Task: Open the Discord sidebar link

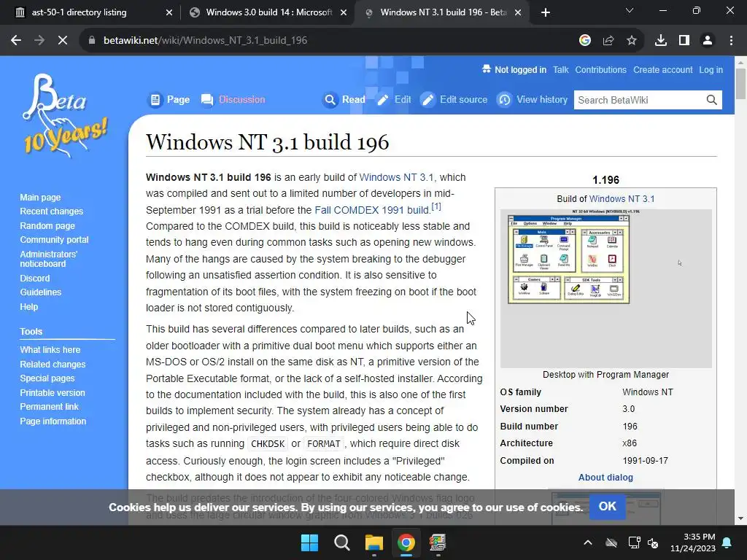Action: 35,278
